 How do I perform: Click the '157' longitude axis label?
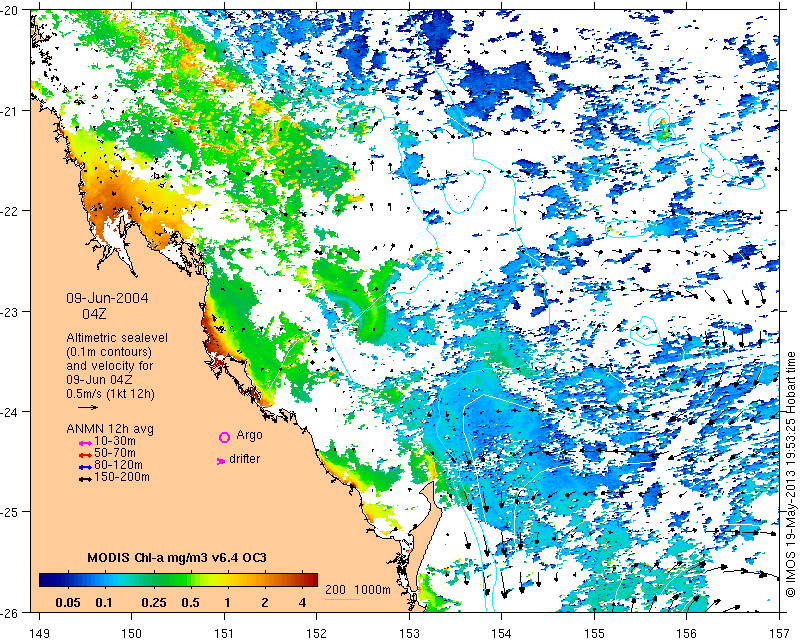[780, 633]
